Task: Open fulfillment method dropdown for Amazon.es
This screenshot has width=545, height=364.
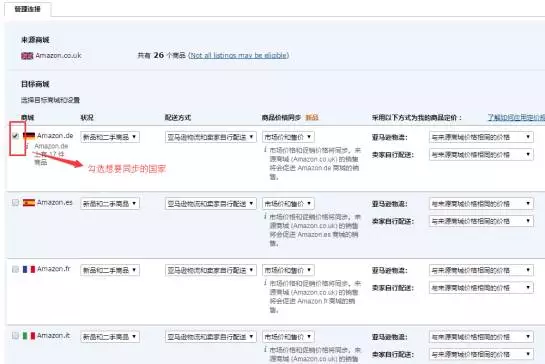Action: click(211, 203)
